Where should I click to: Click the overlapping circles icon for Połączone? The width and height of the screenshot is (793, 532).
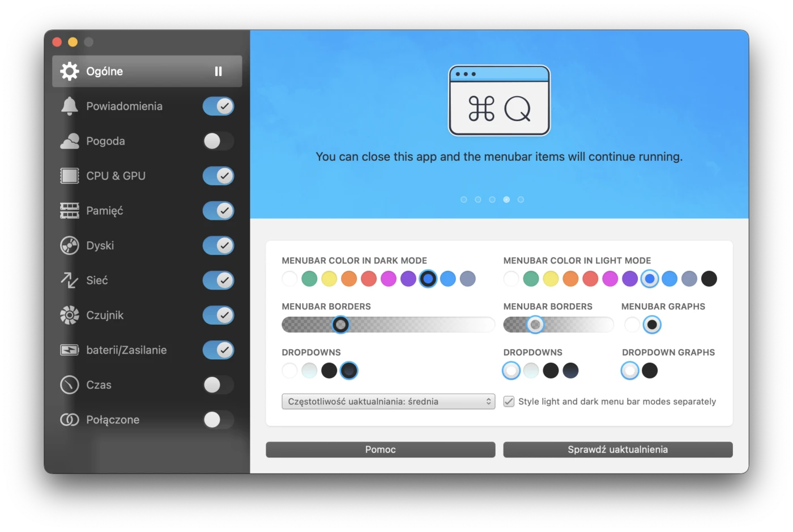point(70,420)
